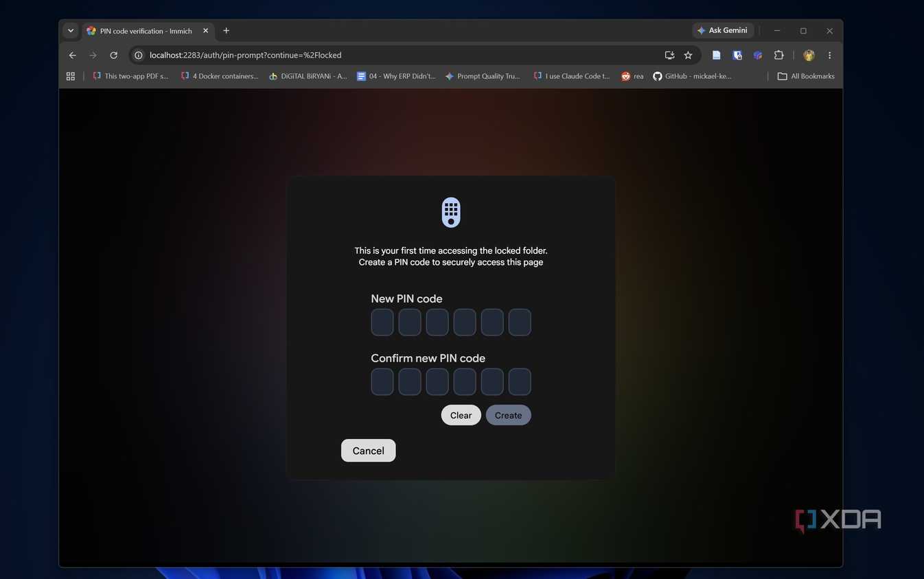
Task: Click Ask Gemini button
Action: click(x=723, y=30)
